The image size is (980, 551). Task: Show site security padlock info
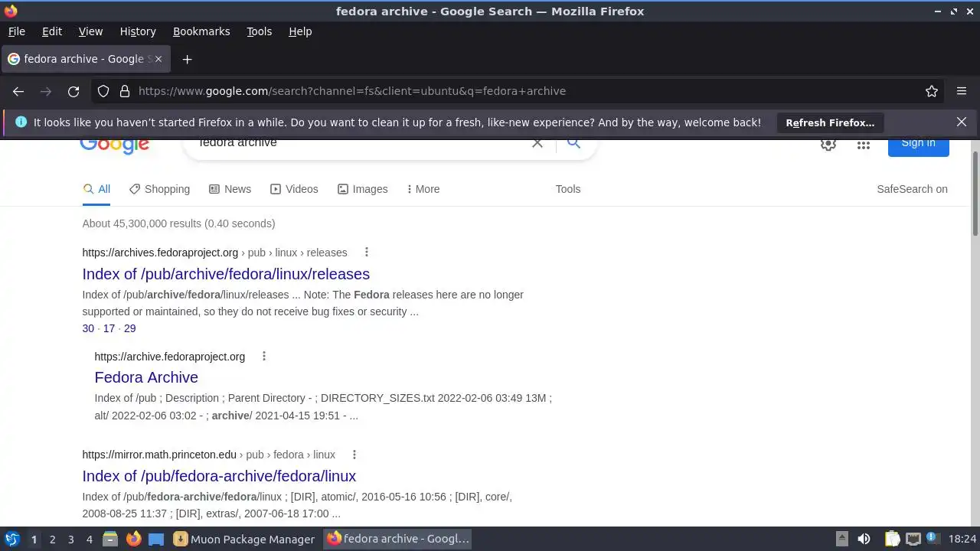[125, 91]
